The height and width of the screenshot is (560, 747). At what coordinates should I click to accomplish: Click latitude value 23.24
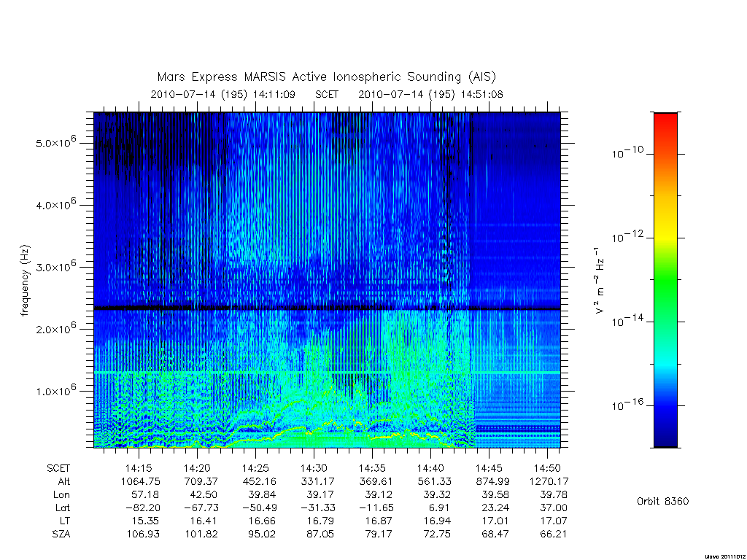495,507
